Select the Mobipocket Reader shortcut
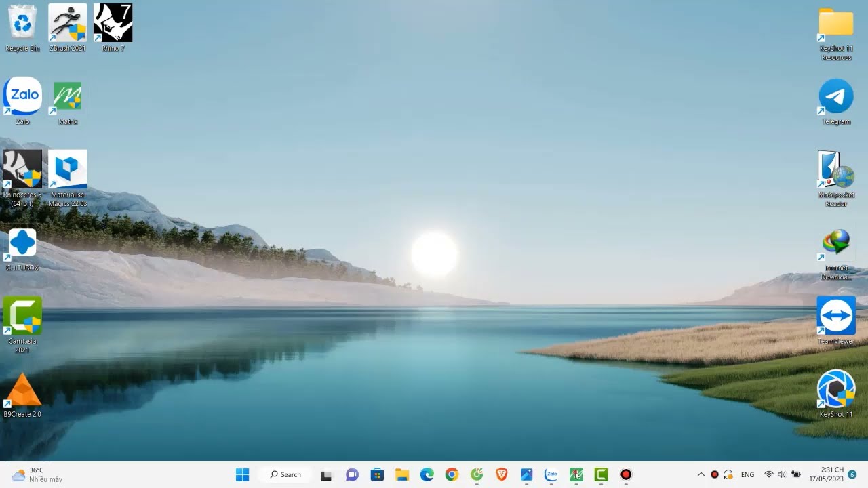 point(836,179)
